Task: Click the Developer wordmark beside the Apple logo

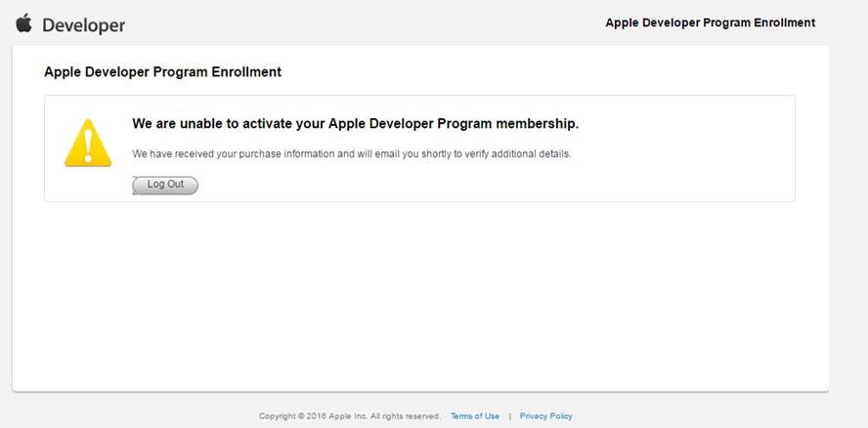Action: pyautogui.click(x=83, y=24)
